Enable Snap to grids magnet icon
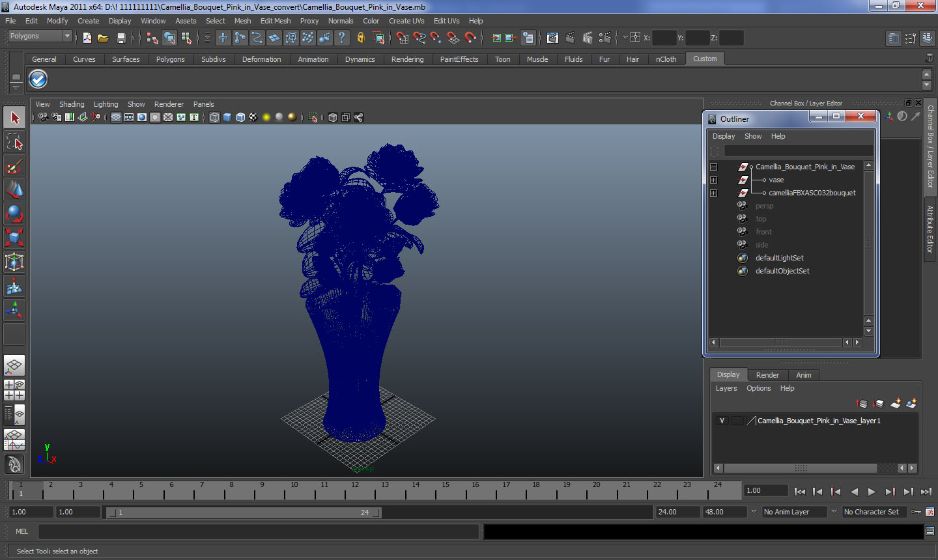 click(x=403, y=38)
